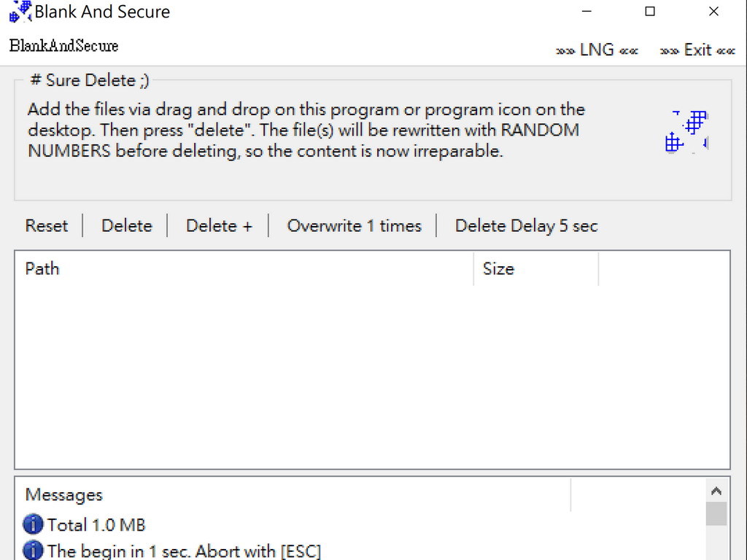
Task: Click the Blank And Secure title bar icon
Action: pyautogui.click(x=20, y=11)
